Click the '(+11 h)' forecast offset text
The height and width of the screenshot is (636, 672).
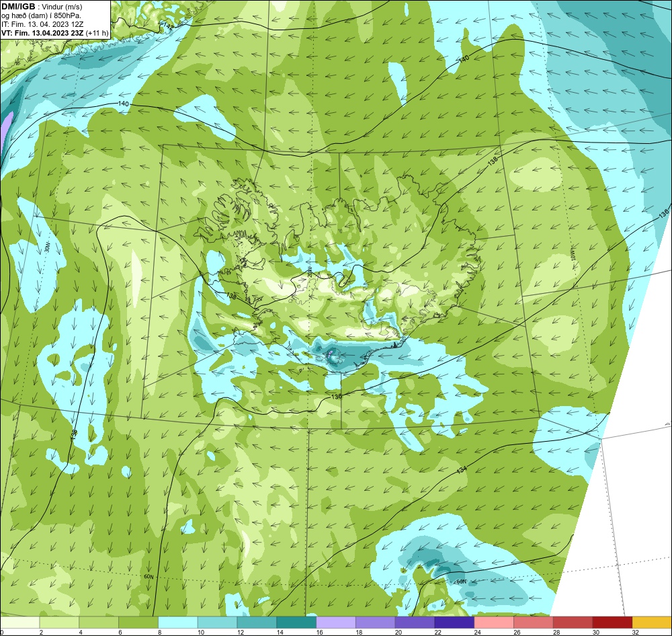point(97,33)
